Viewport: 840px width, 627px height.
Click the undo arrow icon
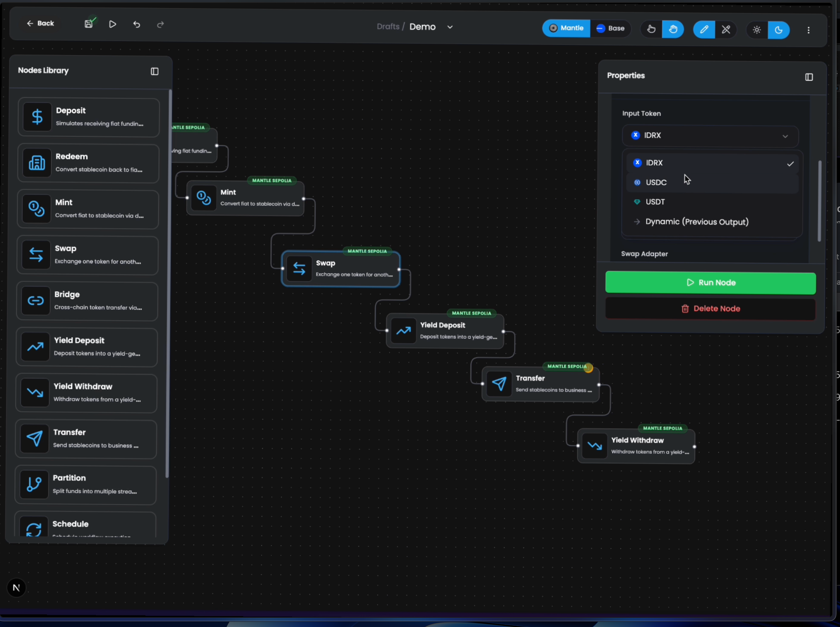click(137, 24)
